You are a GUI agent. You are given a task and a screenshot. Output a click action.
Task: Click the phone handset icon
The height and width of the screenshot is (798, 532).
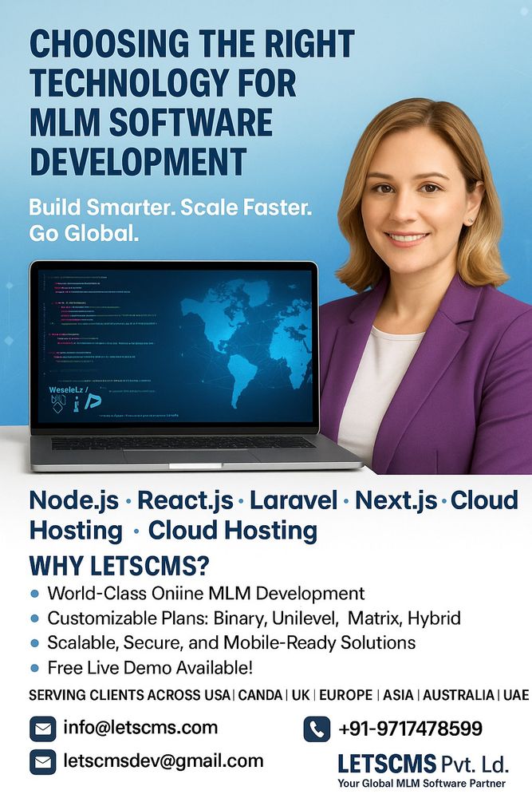click(317, 729)
